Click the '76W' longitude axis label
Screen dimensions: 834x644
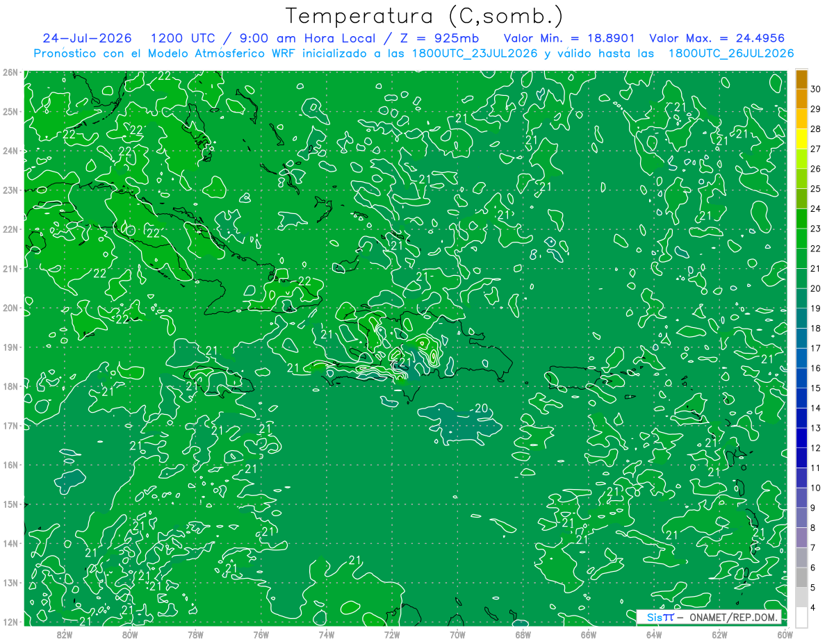point(261,634)
